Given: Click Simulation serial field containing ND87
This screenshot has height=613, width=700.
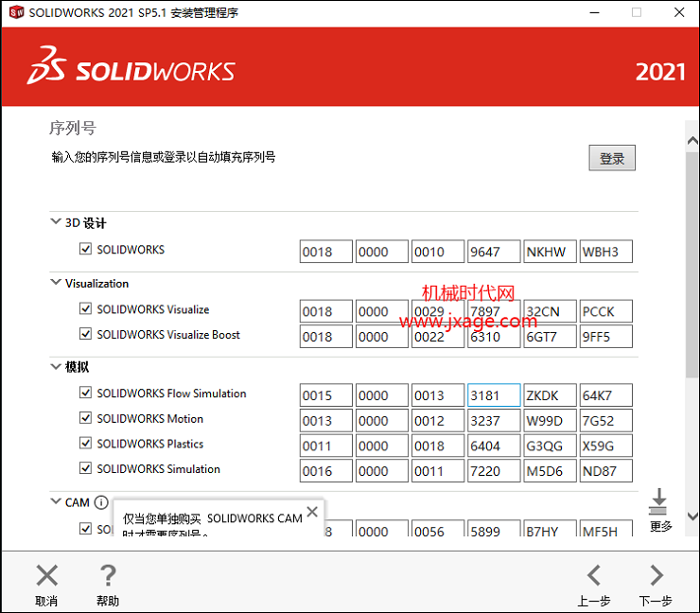Looking at the screenshot, I should pos(605,470).
